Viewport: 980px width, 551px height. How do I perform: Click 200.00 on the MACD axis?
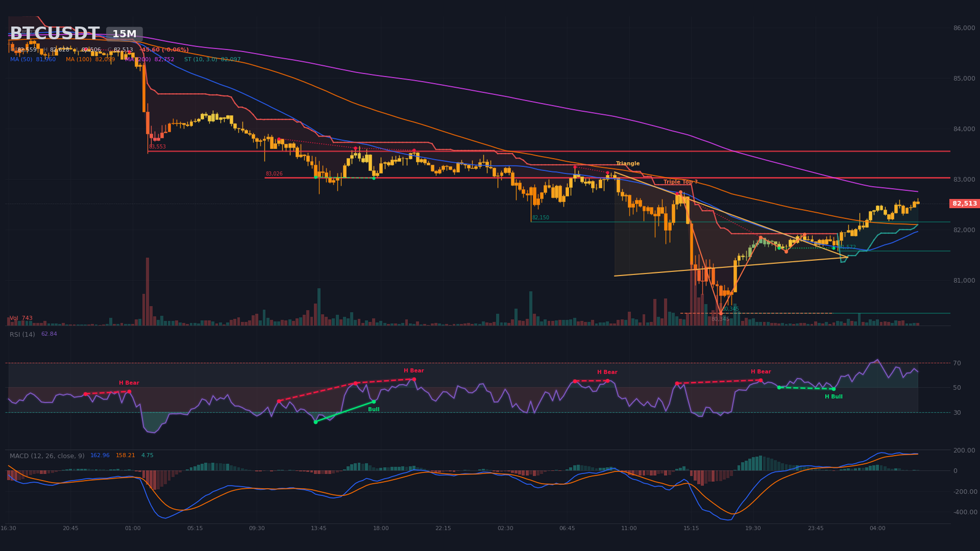coord(964,451)
